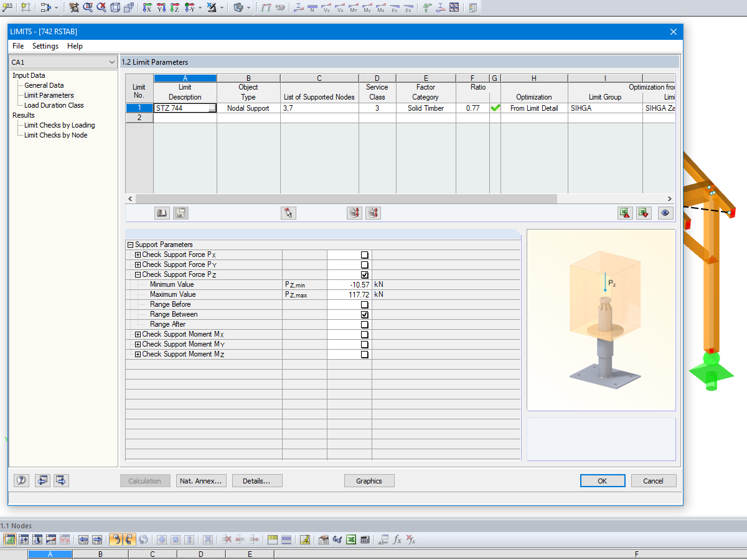The width and height of the screenshot is (747, 560).
Task: Click the eye view icon at table toolbar right
Action: coord(665,213)
